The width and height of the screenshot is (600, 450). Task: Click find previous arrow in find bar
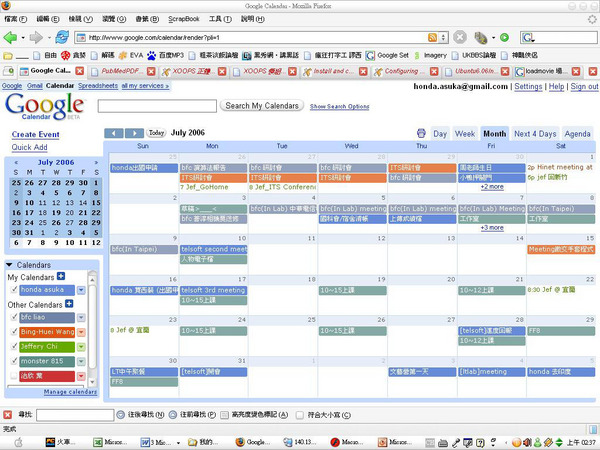(173, 414)
